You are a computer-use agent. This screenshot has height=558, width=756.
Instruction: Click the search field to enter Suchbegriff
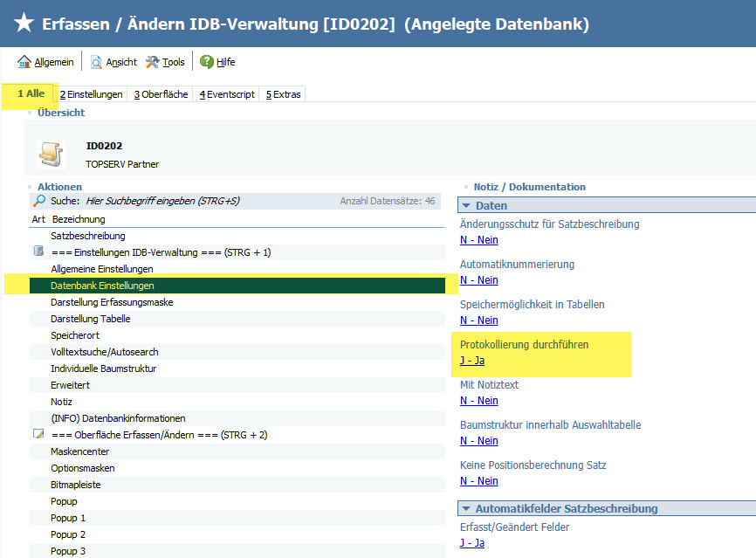pyautogui.click(x=166, y=201)
